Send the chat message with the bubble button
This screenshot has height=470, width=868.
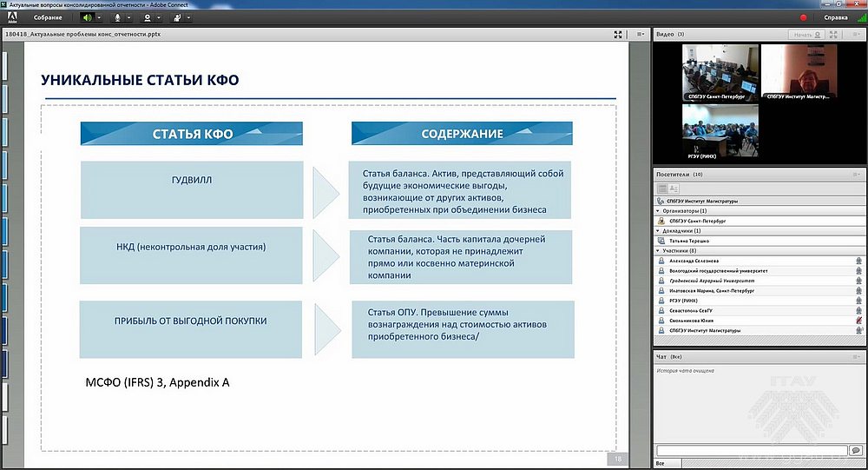pos(857,451)
